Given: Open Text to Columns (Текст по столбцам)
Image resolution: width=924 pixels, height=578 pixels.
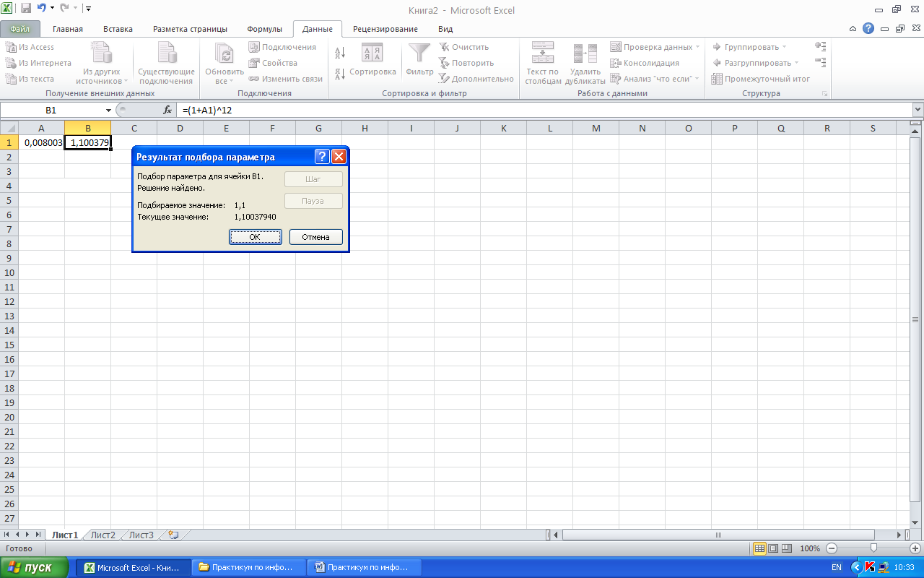Looking at the screenshot, I should [x=543, y=63].
